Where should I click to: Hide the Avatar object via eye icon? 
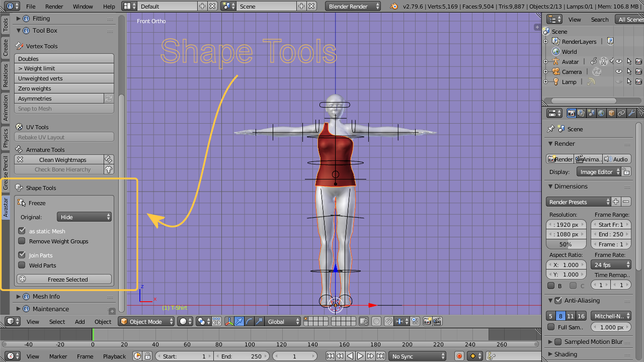[x=619, y=61]
